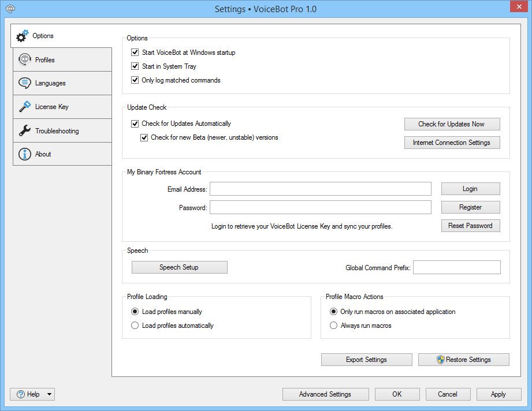Click the Email Address field
This screenshot has width=532, height=411.
coord(320,189)
